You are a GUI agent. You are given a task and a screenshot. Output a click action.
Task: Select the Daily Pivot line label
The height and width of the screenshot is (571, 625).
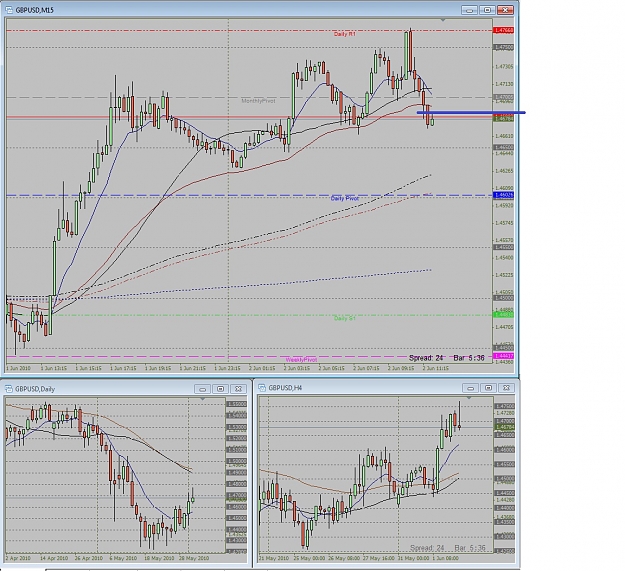[x=345, y=198]
